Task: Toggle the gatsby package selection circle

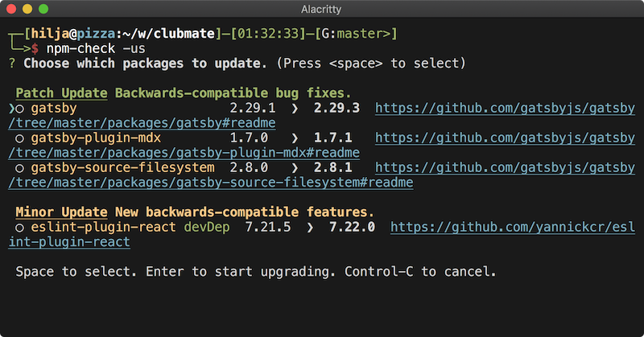Action: point(19,109)
